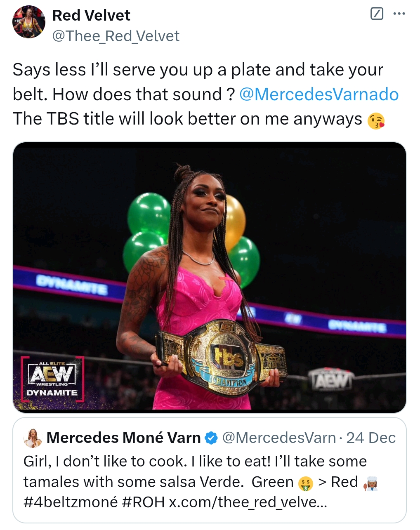
Task: Click Mercedes Moné's blue verified badge
Action: [x=211, y=438]
